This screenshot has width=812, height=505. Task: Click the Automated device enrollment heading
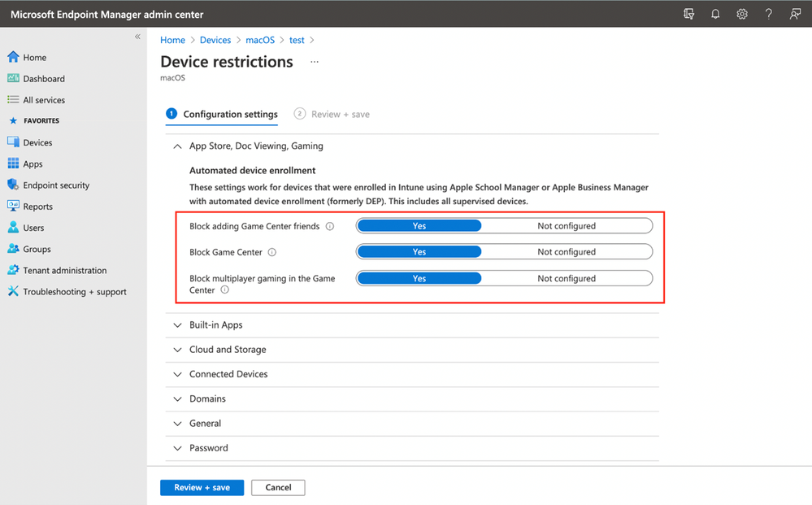[x=252, y=171]
